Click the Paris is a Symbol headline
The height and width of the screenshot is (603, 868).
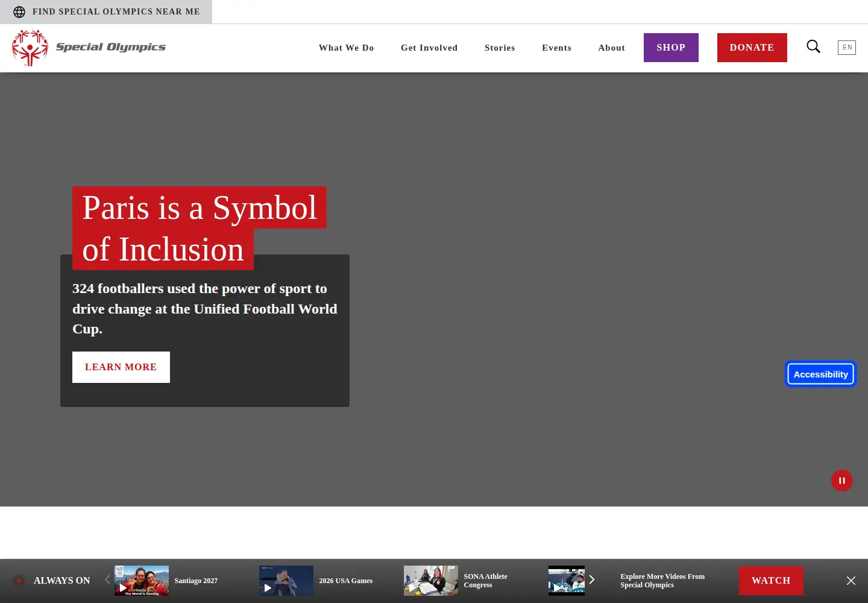pos(200,229)
